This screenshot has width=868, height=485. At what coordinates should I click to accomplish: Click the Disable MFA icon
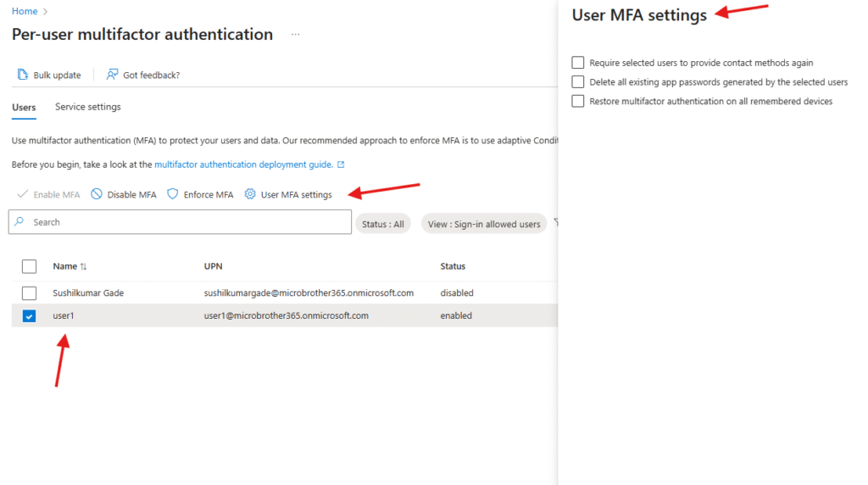(x=97, y=194)
